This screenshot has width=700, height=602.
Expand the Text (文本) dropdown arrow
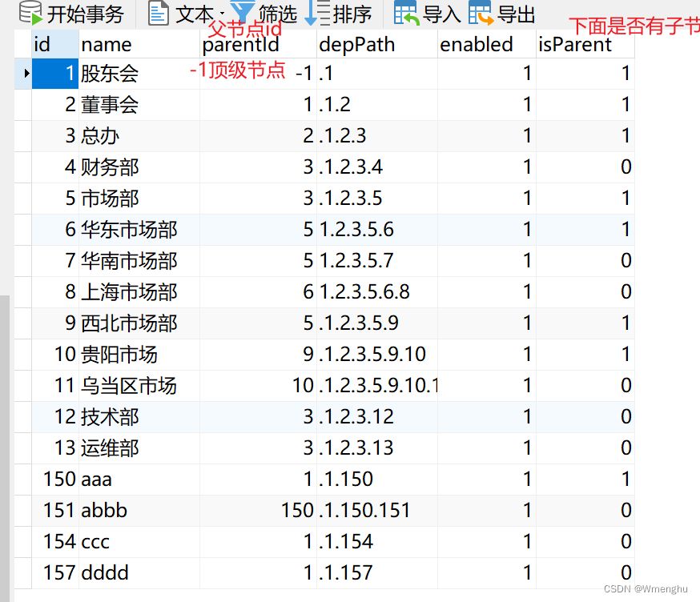(222, 14)
